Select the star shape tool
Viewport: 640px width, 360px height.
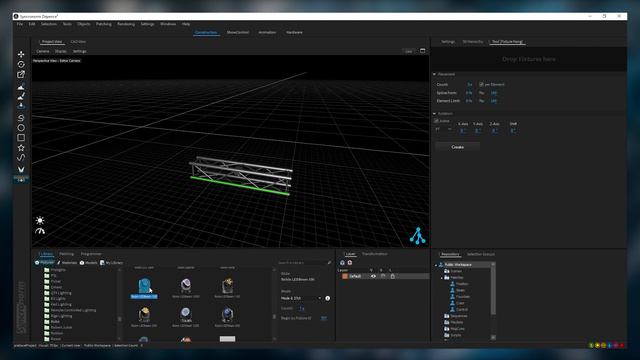click(x=21, y=148)
